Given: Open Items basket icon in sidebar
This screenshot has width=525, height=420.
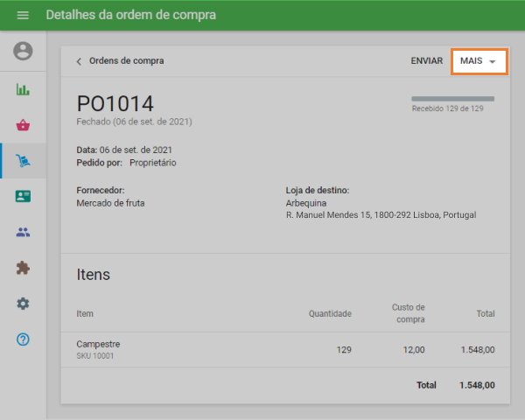Looking at the screenshot, I should tap(23, 125).
